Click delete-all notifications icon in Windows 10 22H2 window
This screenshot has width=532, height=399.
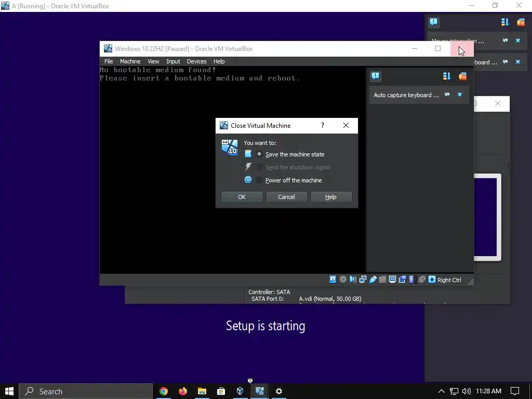pyautogui.click(x=463, y=76)
